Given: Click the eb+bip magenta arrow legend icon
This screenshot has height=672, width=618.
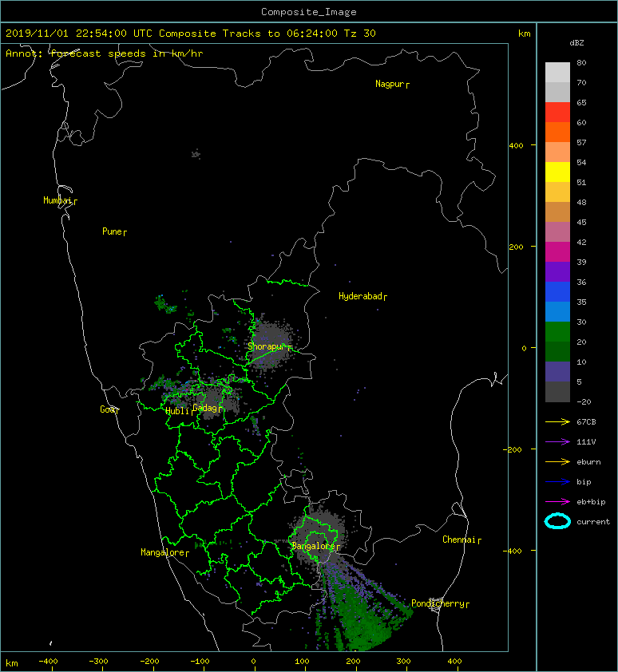Looking at the screenshot, I should [557, 501].
